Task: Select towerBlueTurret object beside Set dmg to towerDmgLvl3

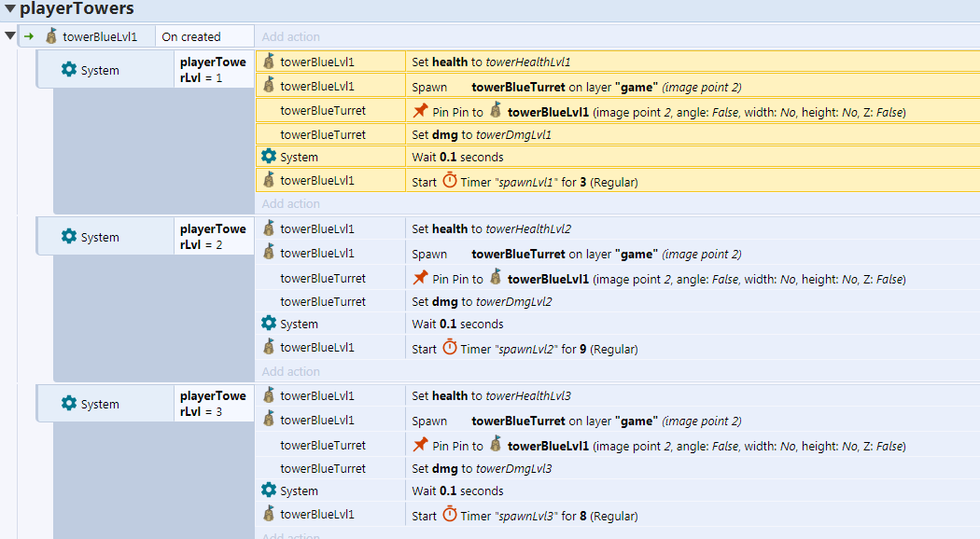Action: point(323,468)
